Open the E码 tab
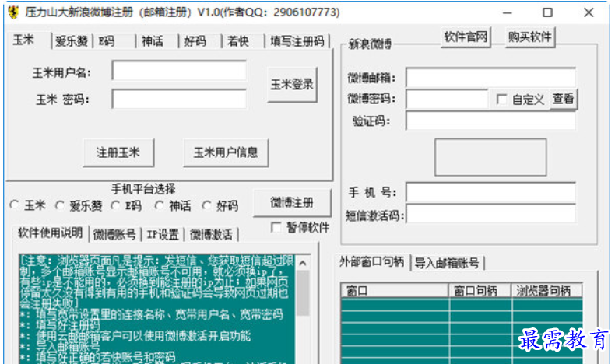This screenshot has height=364, width=615. pos(114,41)
